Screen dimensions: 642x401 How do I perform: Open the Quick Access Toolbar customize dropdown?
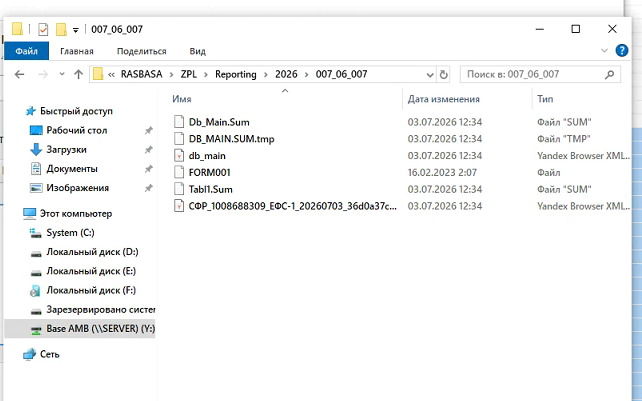click(75, 30)
